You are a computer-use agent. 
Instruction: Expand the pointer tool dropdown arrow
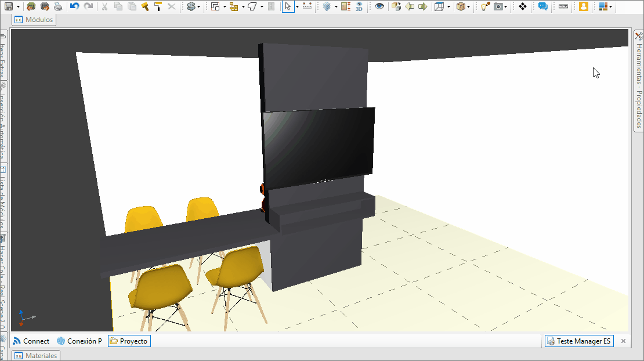click(x=298, y=6)
